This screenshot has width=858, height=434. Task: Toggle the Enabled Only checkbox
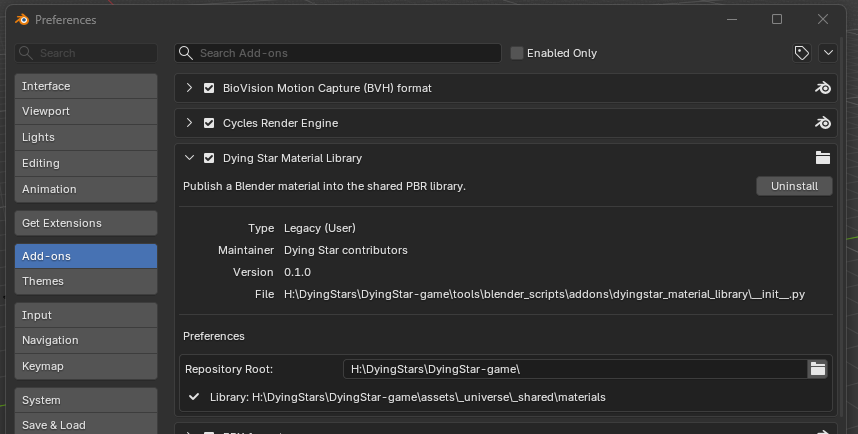tap(517, 53)
